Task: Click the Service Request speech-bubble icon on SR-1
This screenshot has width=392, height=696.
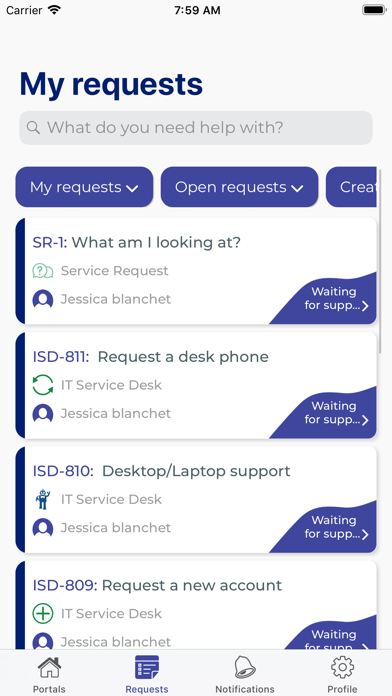Action: (x=43, y=271)
